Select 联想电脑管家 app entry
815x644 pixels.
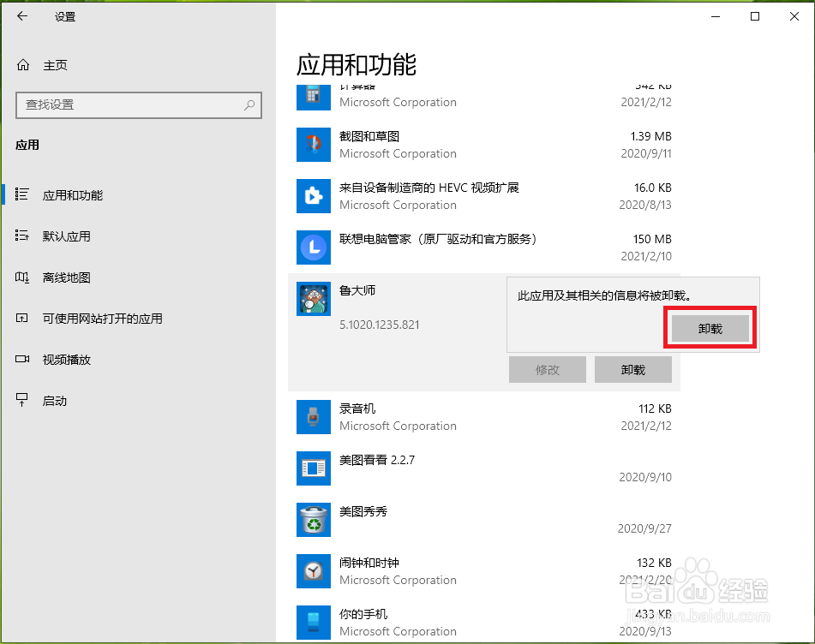(x=484, y=247)
